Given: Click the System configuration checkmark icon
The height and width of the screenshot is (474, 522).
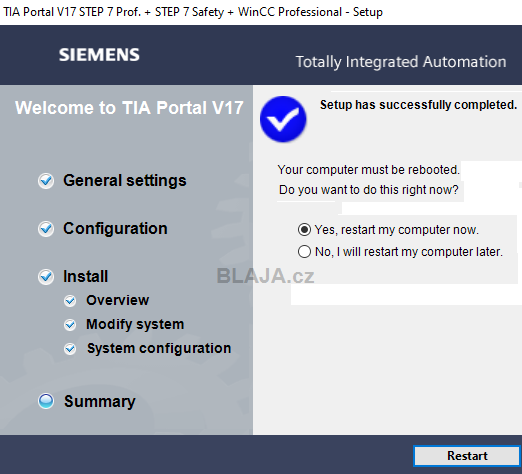Looking at the screenshot, I should (70, 349).
